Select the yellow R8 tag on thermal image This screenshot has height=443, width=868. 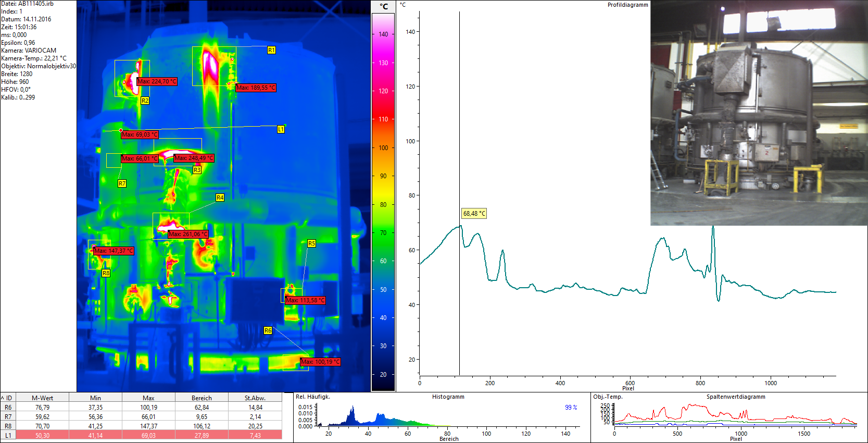tap(106, 273)
